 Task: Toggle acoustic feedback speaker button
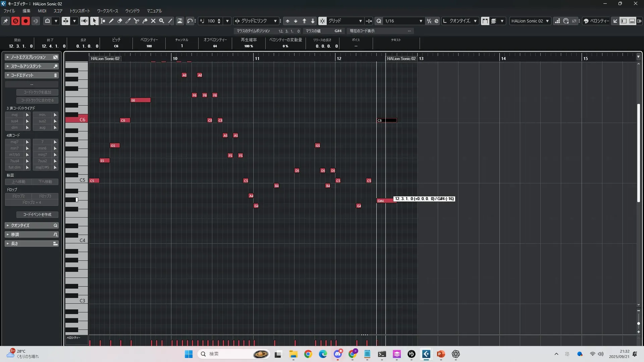click(x=84, y=21)
